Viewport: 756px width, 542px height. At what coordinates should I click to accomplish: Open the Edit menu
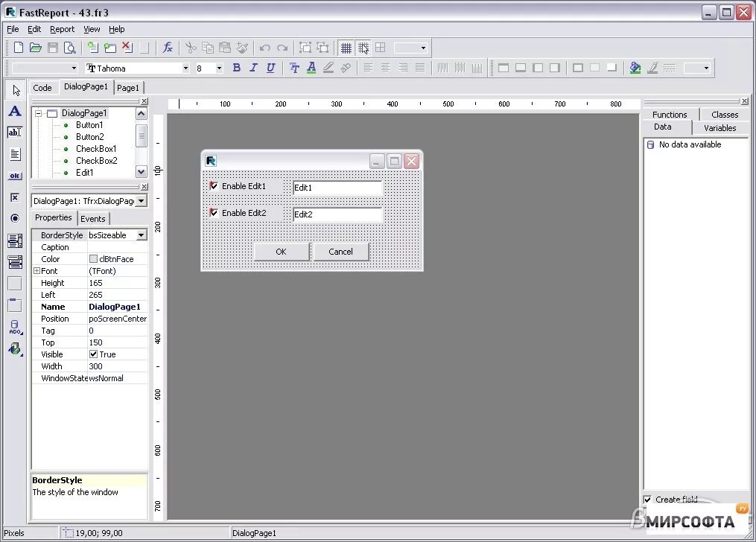point(34,29)
